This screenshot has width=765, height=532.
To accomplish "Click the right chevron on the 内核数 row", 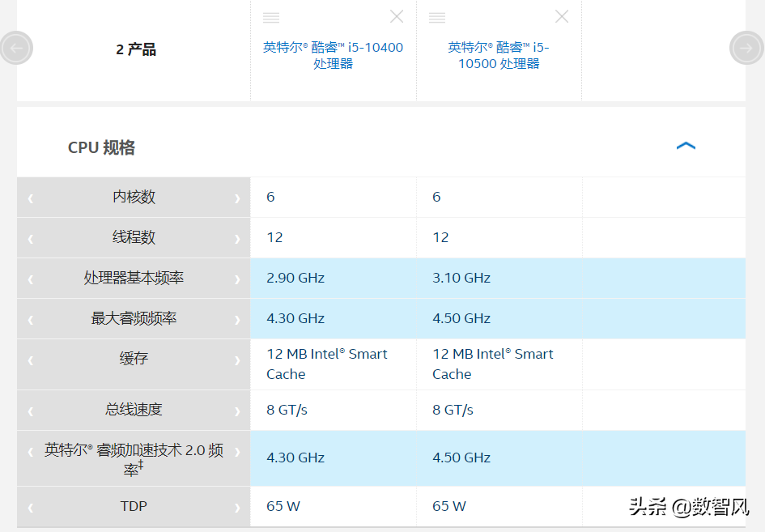I will coord(237,197).
